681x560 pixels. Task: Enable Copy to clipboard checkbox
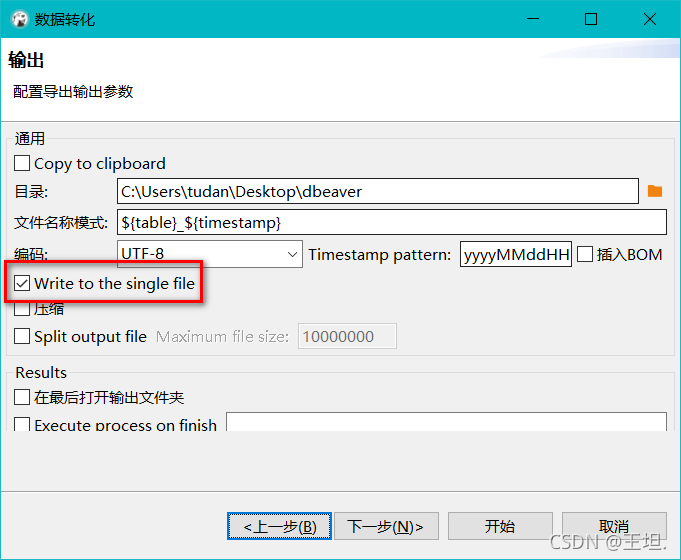(22, 163)
